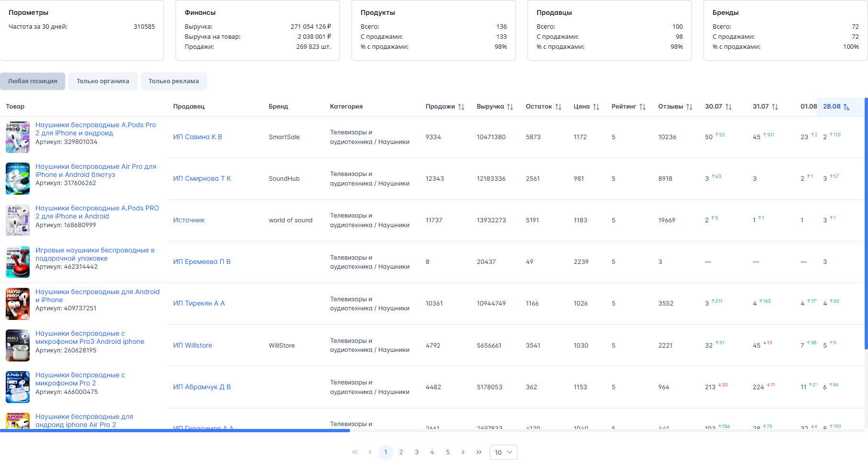868x460 pixels.
Task: Go to the next page arrow
Action: [x=463, y=452]
